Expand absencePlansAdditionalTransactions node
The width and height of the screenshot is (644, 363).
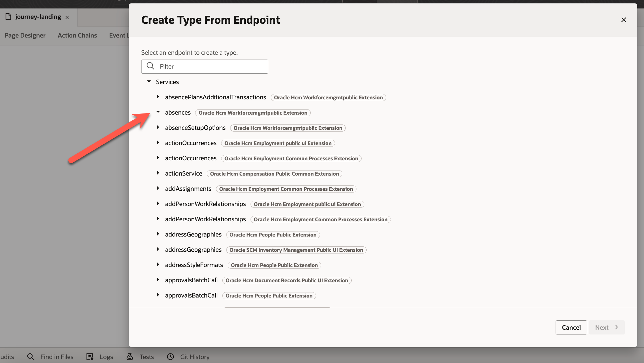pos(158,97)
